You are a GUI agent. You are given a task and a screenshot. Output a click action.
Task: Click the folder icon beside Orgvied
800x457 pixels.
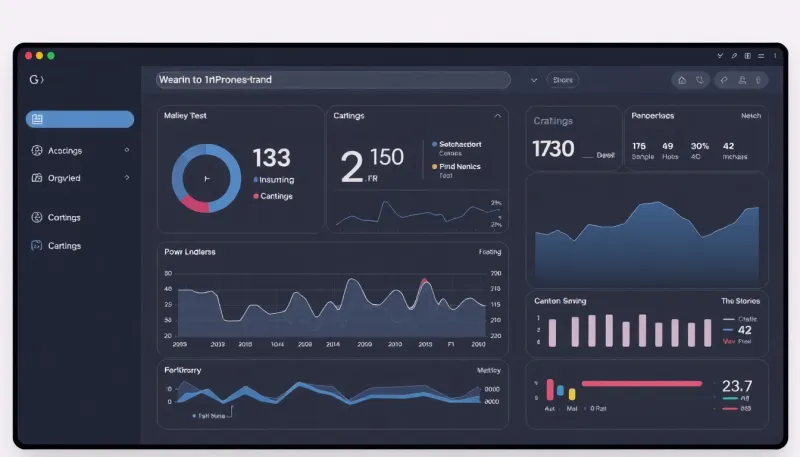37,177
